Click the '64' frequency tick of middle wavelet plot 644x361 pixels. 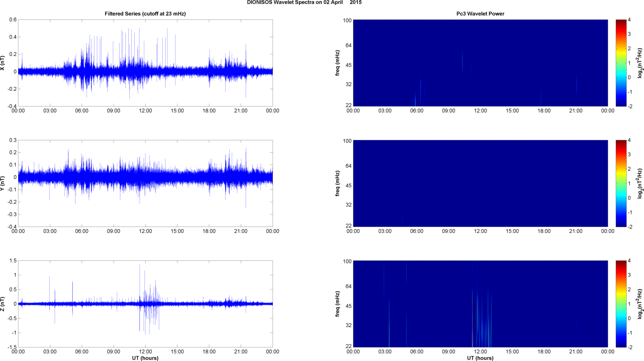(348, 166)
